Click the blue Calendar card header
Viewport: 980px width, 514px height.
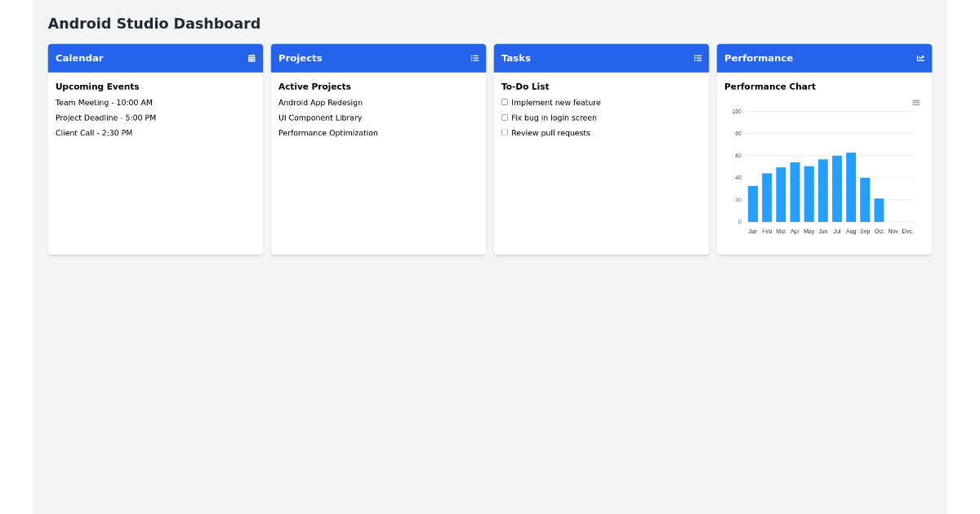coord(155,58)
